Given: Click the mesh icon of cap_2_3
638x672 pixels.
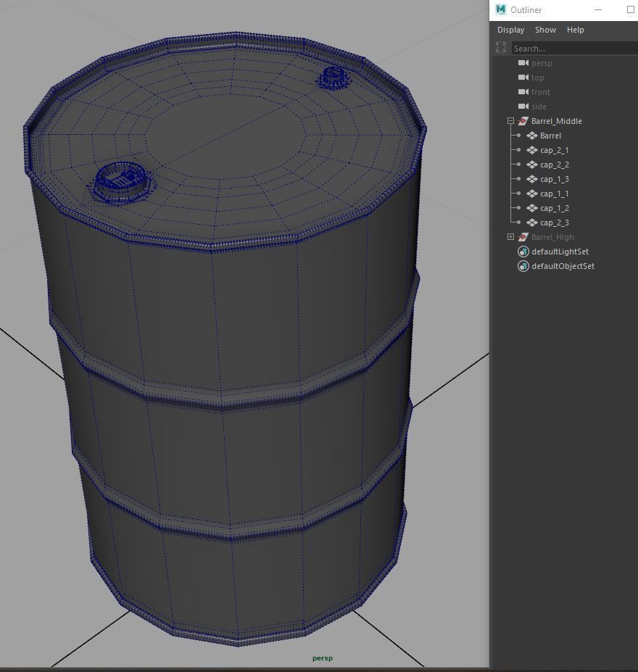Looking at the screenshot, I should pyautogui.click(x=531, y=223).
